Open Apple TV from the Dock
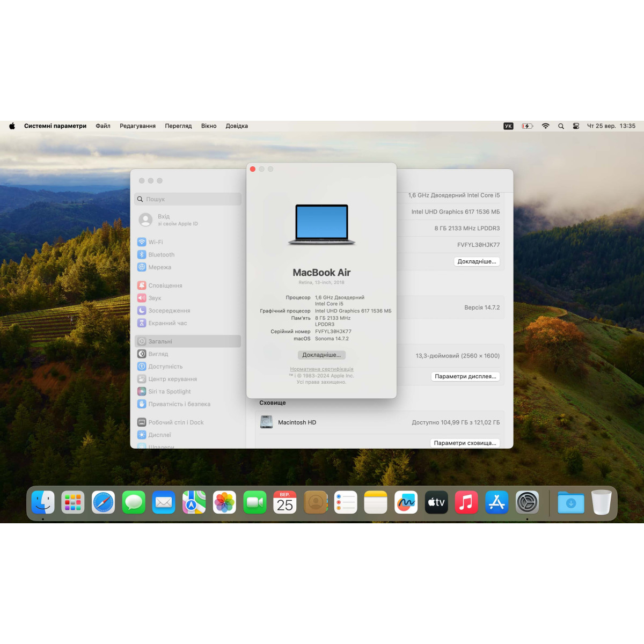Viewport: 644px width, 644px height. coord(436,503)
